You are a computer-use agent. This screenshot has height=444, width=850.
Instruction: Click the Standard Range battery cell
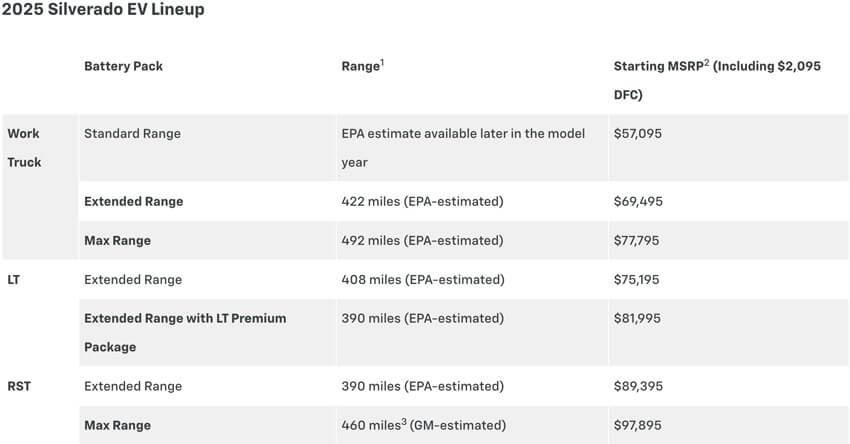[x=132, y=132]
